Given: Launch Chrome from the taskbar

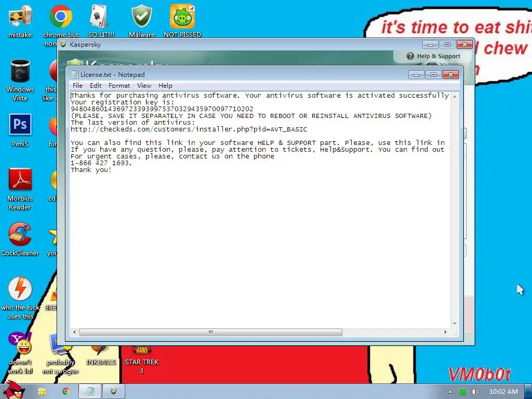Looking at the screenshot, I should click(66, 392).
